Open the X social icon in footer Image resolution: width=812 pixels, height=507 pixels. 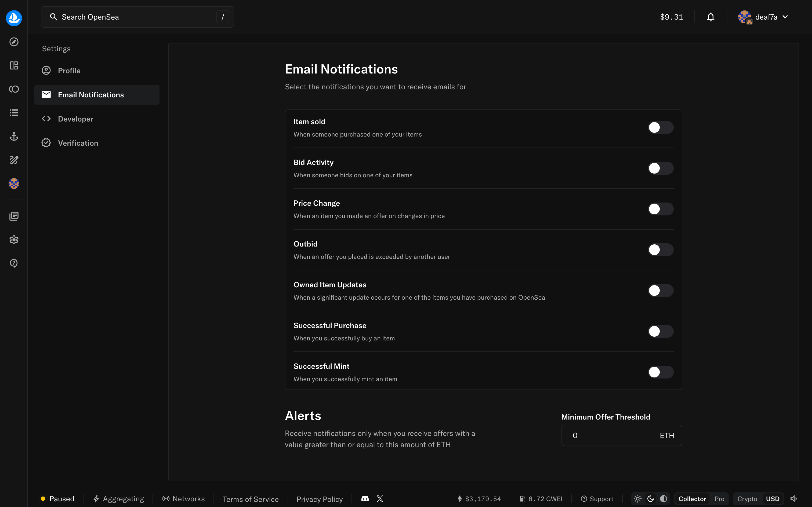pos(380,499)
